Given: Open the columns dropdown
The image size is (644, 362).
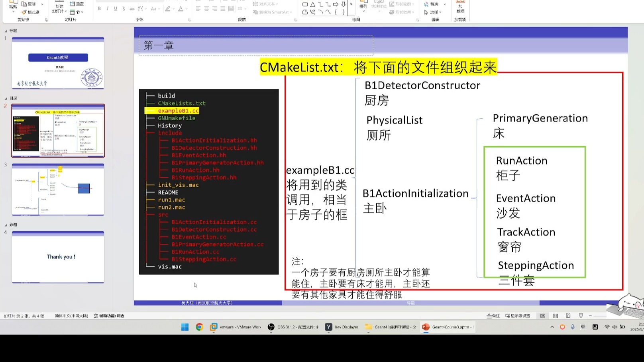Looking at the screenshot, I should 241,8.
